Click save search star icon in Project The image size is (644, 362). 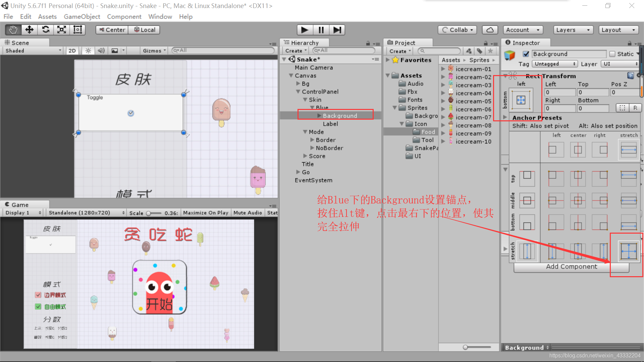pyautogui.click(x=490, y=51)
